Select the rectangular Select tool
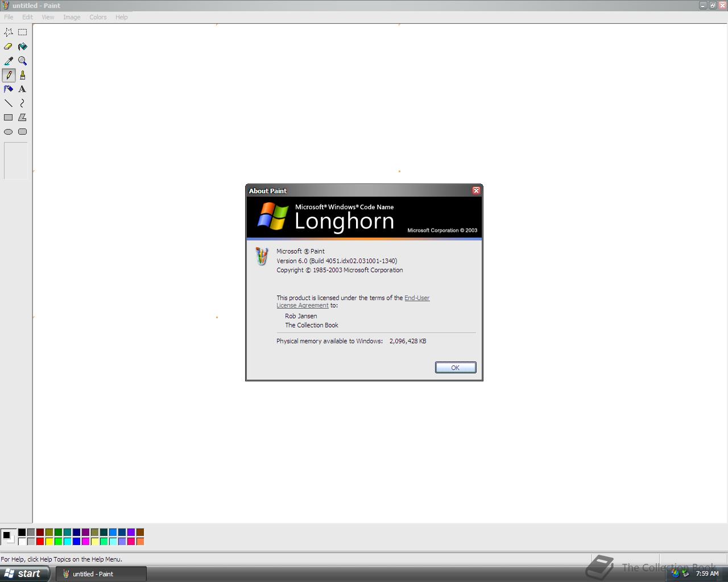Image resolution: width=728 pixels, height=582 pixels. 22,32
